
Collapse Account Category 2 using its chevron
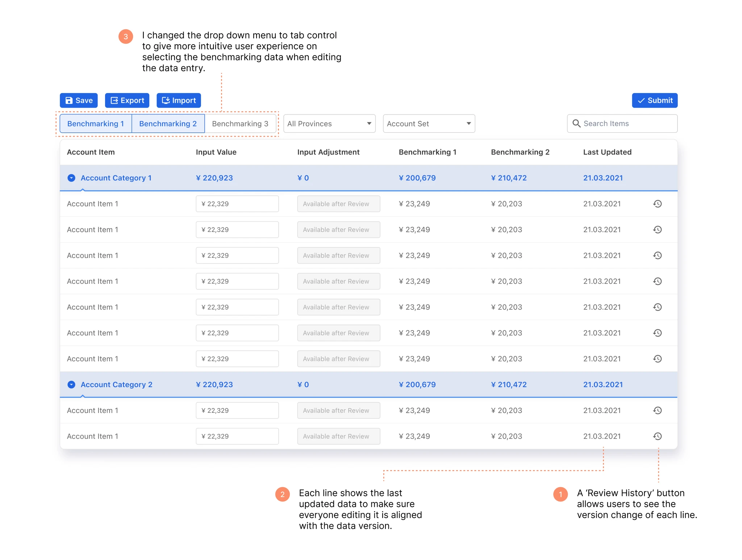(x=71, y=385)
